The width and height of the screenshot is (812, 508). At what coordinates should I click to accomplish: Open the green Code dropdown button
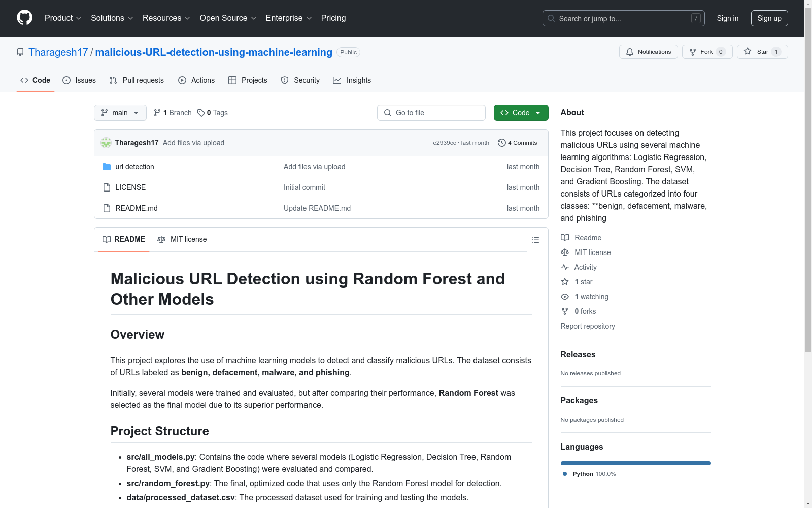pos(521,113)
